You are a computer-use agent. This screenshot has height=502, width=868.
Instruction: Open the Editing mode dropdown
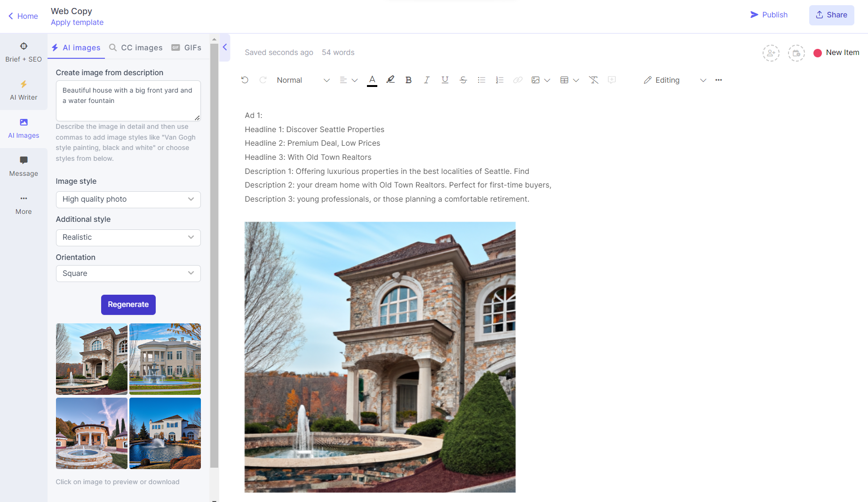675,80
